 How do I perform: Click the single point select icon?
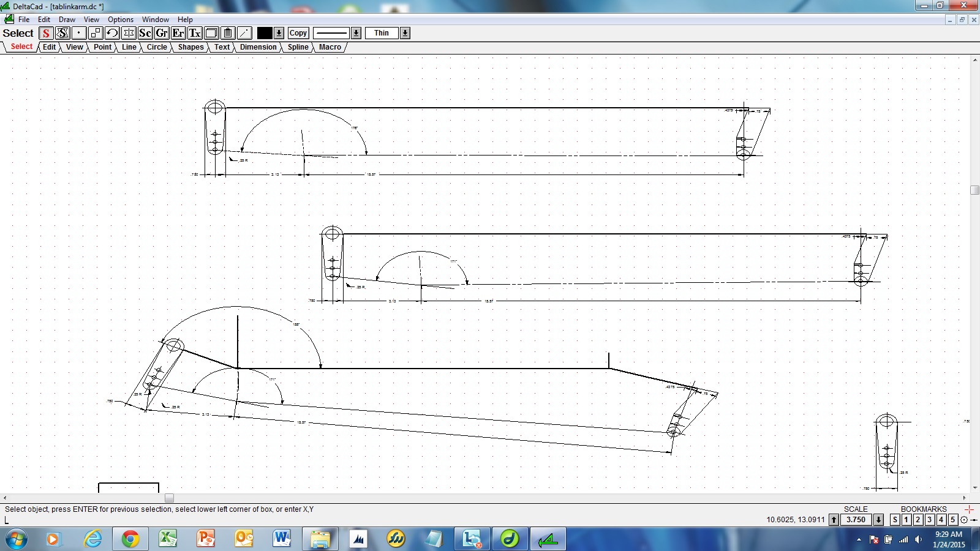pos(79,33)
